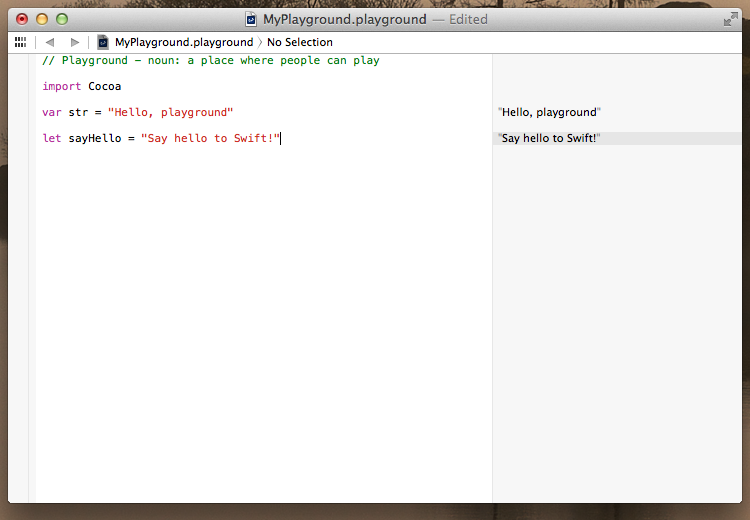750x520 pixels.
Task: Click the str variable name
Action: coord(78,112)
